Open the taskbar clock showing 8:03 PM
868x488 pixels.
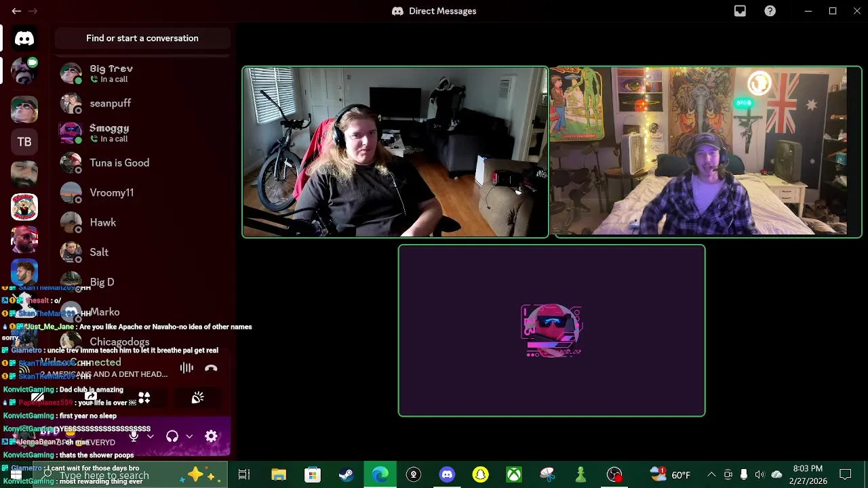click(x=808, y=474)
